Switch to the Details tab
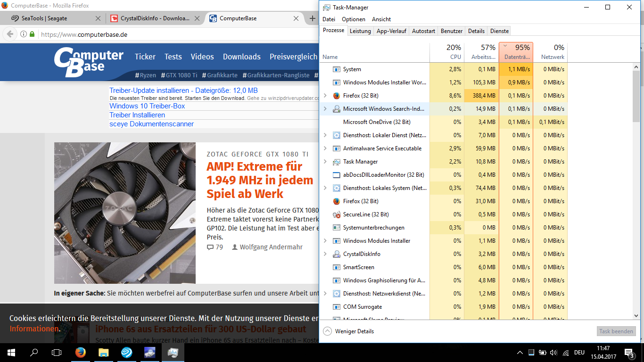The width and height of the screenshot is (644, 362). pyautogui.click(x=476, y=31)
